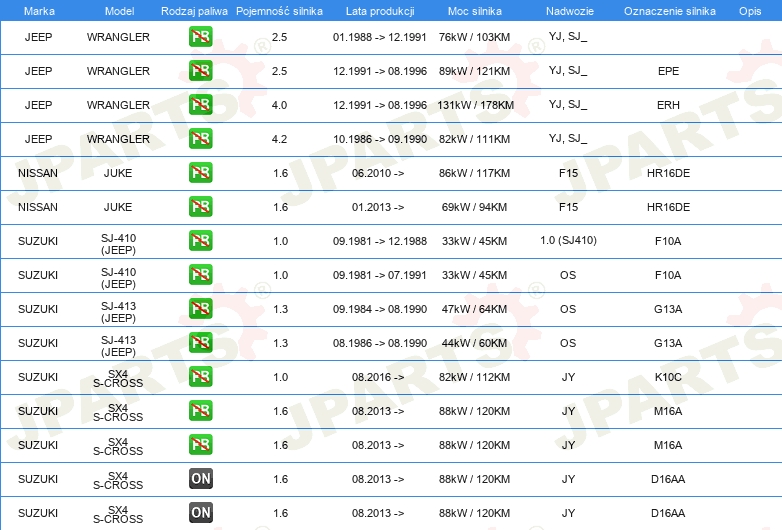
Task: Click first ON diesel icon, D16AA row
Action: click(200, 479)
